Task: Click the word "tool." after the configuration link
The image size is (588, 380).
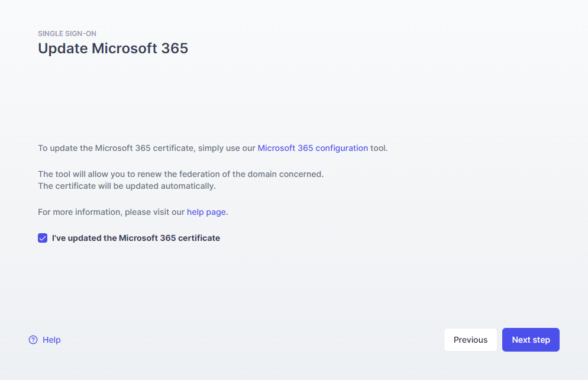Action: 379,148
